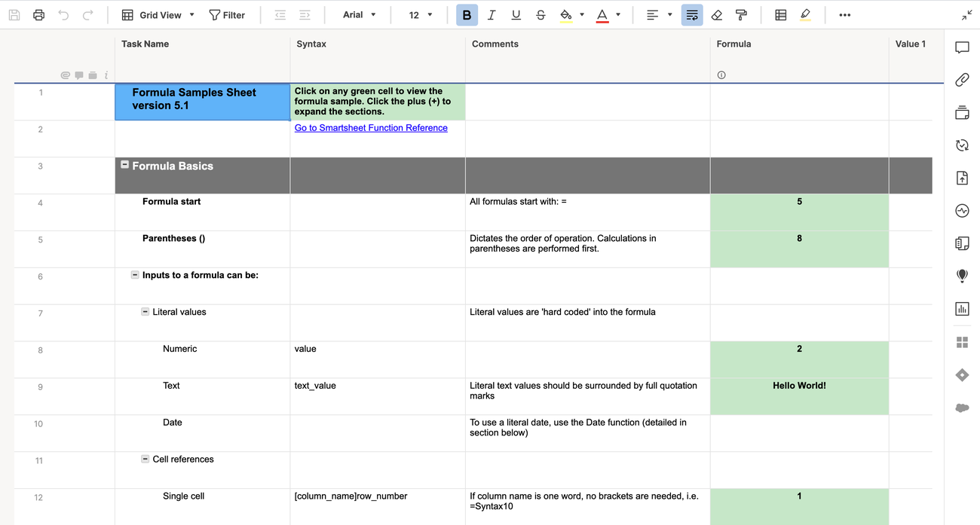Open the Proofs panel
This screenshot has height=525, width=980.
(962, 112)
